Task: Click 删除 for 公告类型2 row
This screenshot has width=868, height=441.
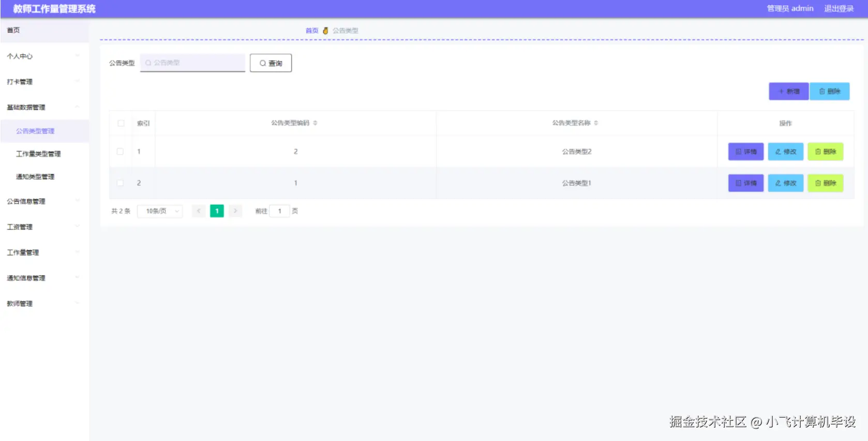Action: 825,151
